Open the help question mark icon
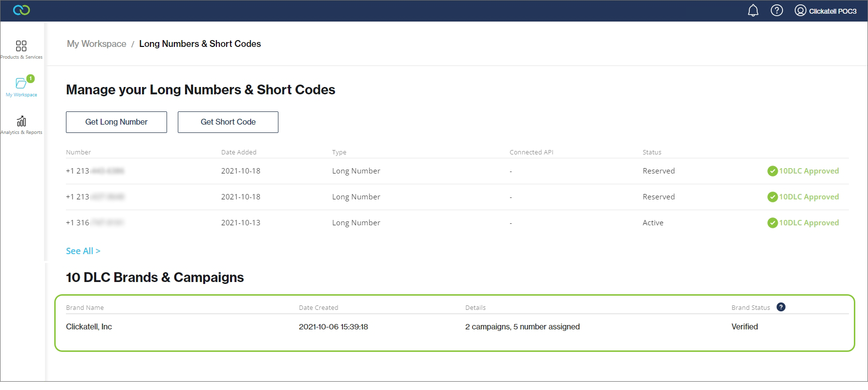Viewport: 868px width, 390px height. [x=776, y=11]
